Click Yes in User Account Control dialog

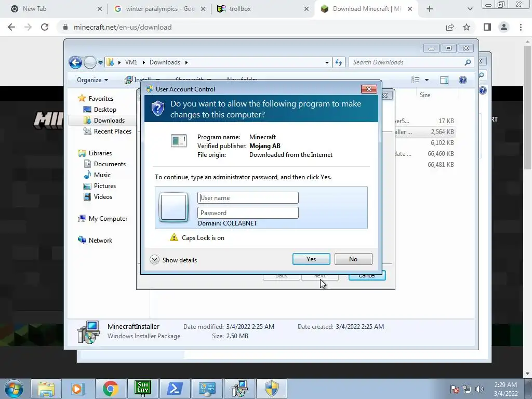pos(311,259)
